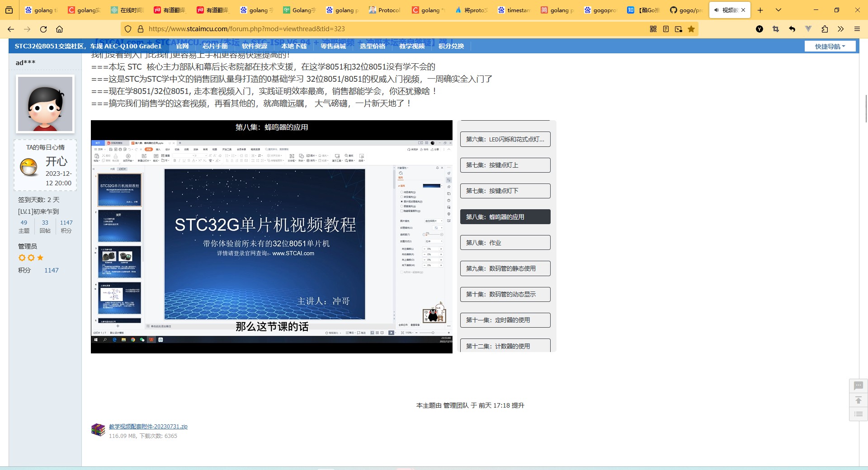Image resolution: width=868 pixels, height=470 pixels.
Task: Play 第七集: 按键点灯上 episode
Action: [x=505, y=165]
